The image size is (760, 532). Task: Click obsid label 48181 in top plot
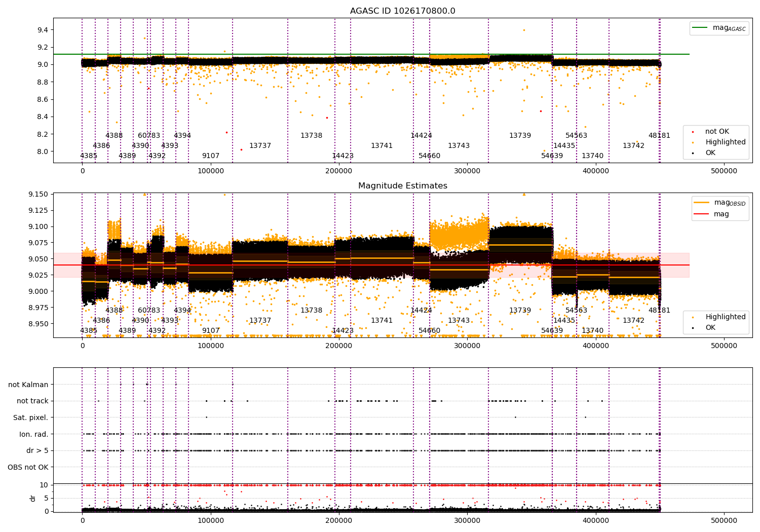pos(659,136)
